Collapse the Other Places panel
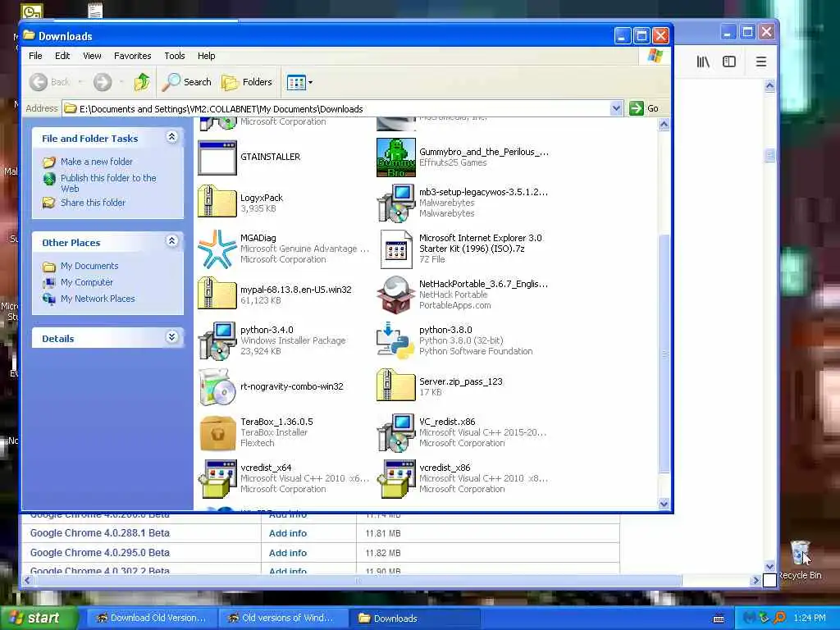 pyautogui.click(x=172, y=241)
